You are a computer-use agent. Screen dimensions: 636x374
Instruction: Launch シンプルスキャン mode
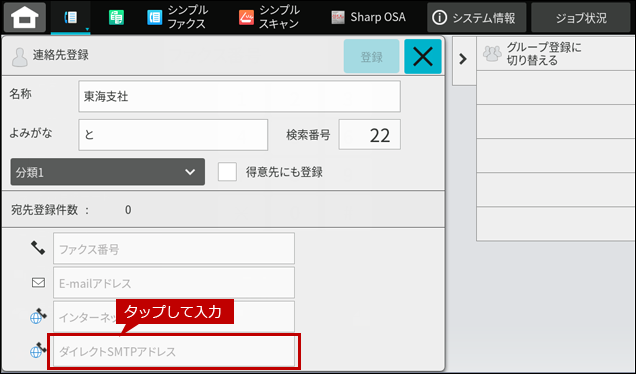270,17
